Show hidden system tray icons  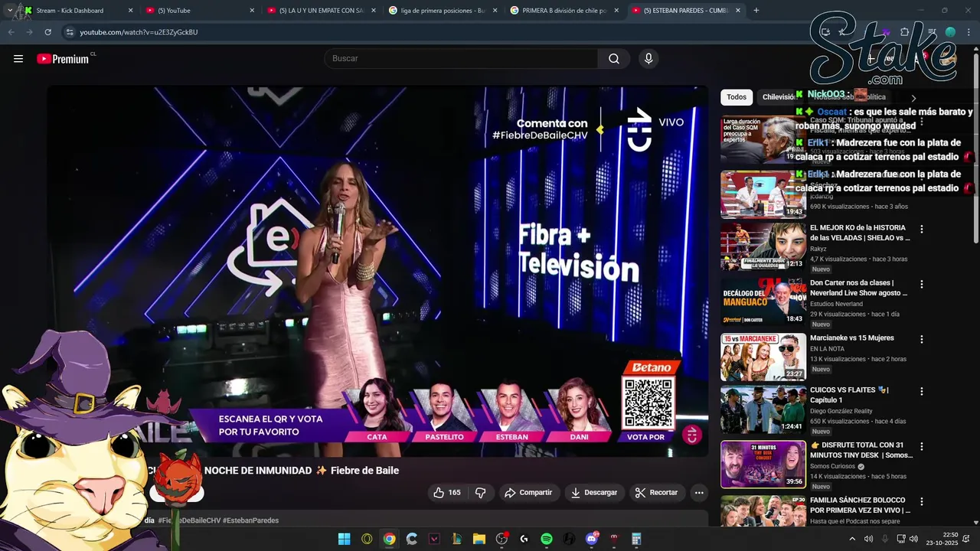(x=852, y=539)
